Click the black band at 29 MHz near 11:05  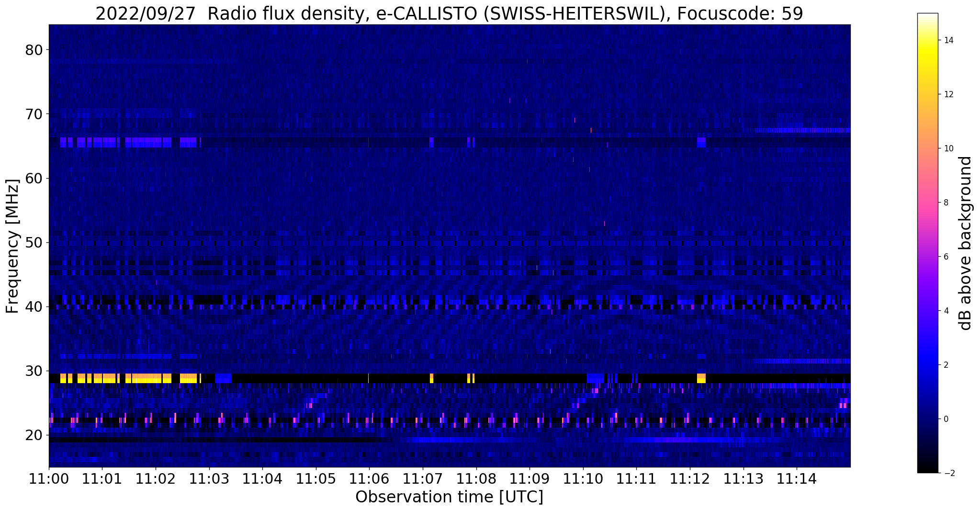[x=315, y=378]
